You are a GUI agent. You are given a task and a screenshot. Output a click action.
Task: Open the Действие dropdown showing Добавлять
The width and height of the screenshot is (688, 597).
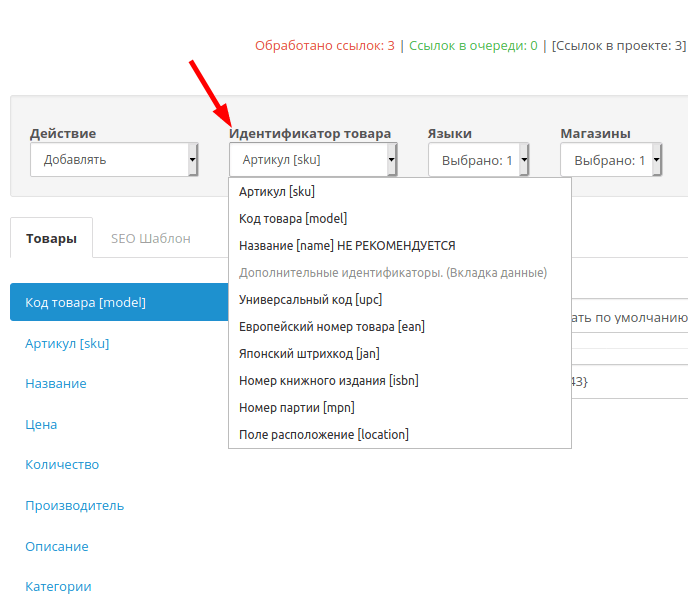(x=114, y=160)
